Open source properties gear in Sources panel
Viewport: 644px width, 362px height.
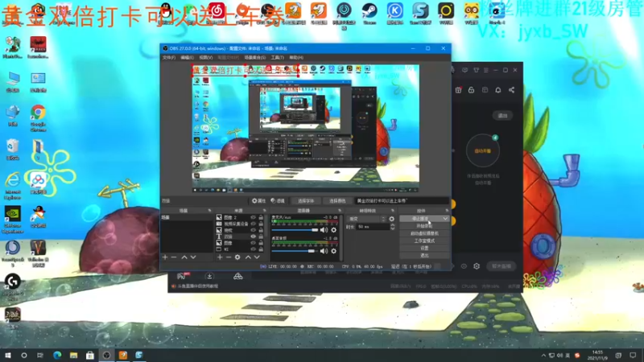click(237, 257)
